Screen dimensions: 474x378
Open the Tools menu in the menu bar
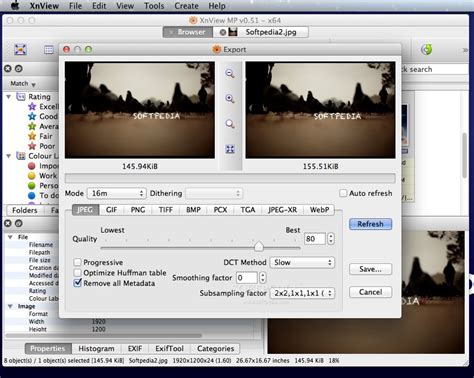point(154,6)
